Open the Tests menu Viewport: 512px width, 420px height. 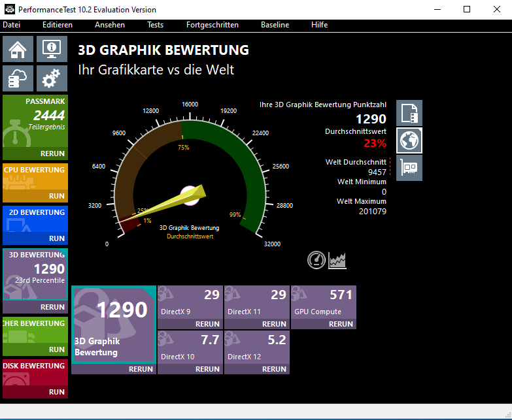[155, 25]
